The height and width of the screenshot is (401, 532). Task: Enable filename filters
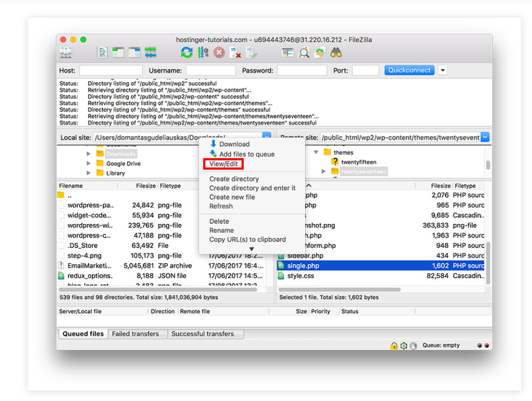(x=303, y=52)
